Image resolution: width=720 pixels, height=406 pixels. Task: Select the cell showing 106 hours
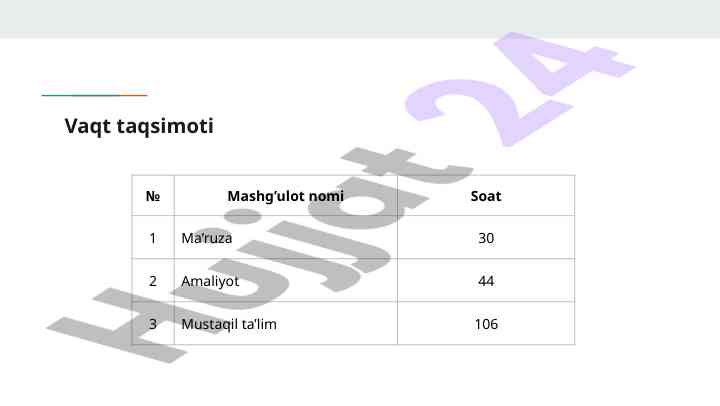[486, 323]
